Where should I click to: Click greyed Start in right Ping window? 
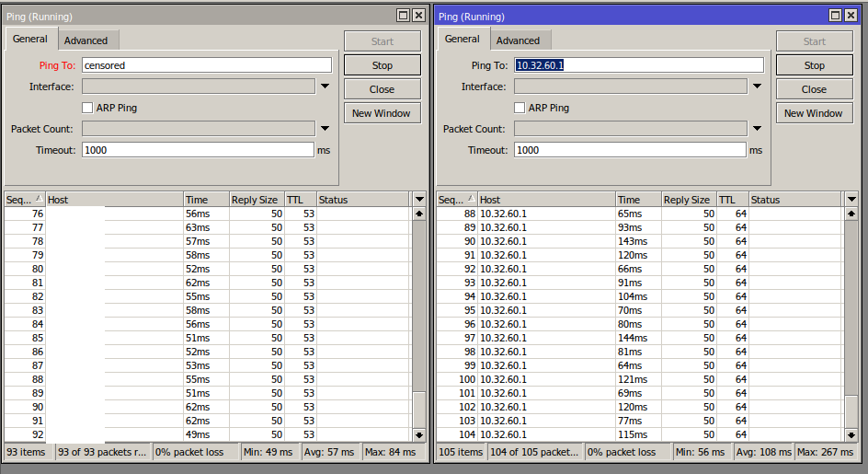[x=815, y=41]
